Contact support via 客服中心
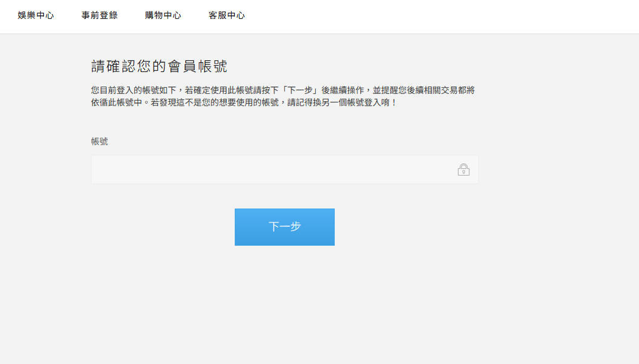 (226, 16)
